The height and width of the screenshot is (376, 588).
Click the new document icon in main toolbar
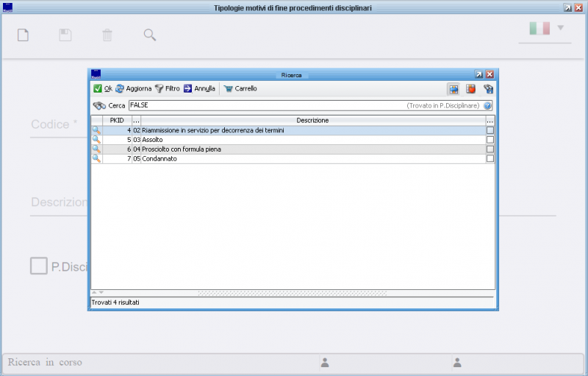coord(24,35)
